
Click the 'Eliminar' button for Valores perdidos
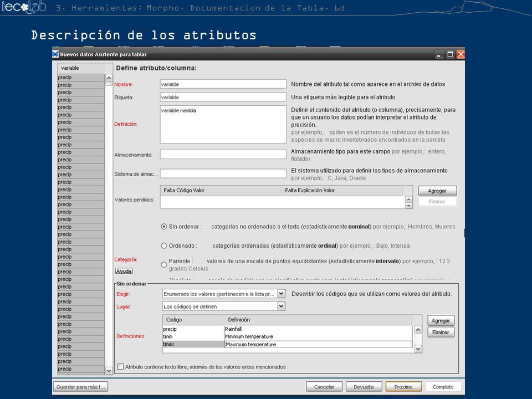click(437, 202)
